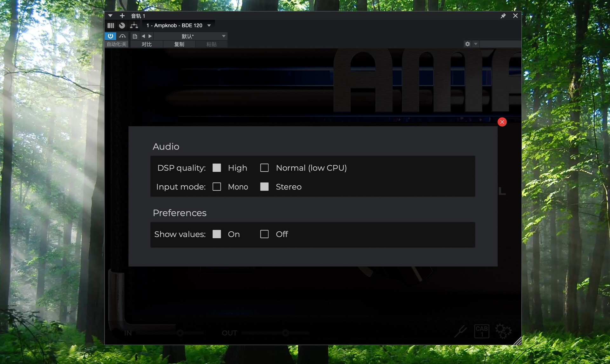Load the next preset arrow
Viewport: 610px width, 364px height.
(150, 36)
